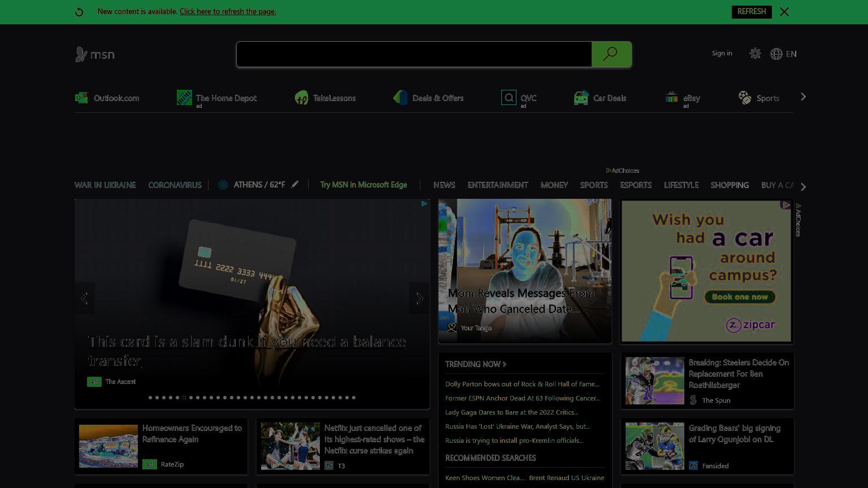Click the ad marker icon on Zipcar ad
The width and height of the screenshot is (868, 488).
pos(785,205)
